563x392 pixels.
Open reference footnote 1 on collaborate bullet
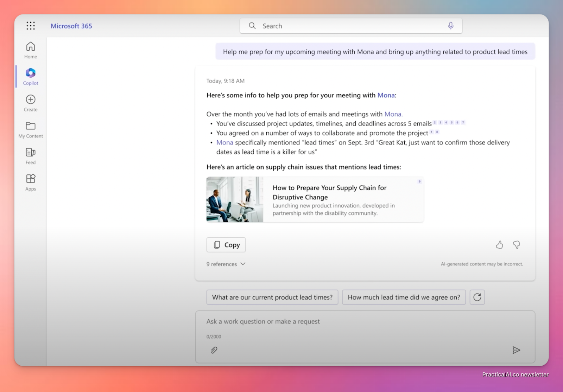click(x=431, y=132)
